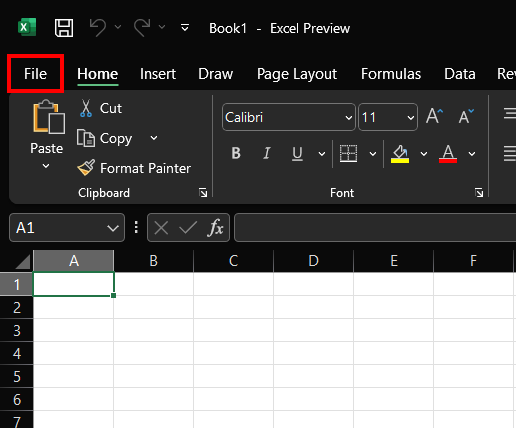516x428 pixels.
Task: Cancel the formula entry with X
Action: [161, 228]
